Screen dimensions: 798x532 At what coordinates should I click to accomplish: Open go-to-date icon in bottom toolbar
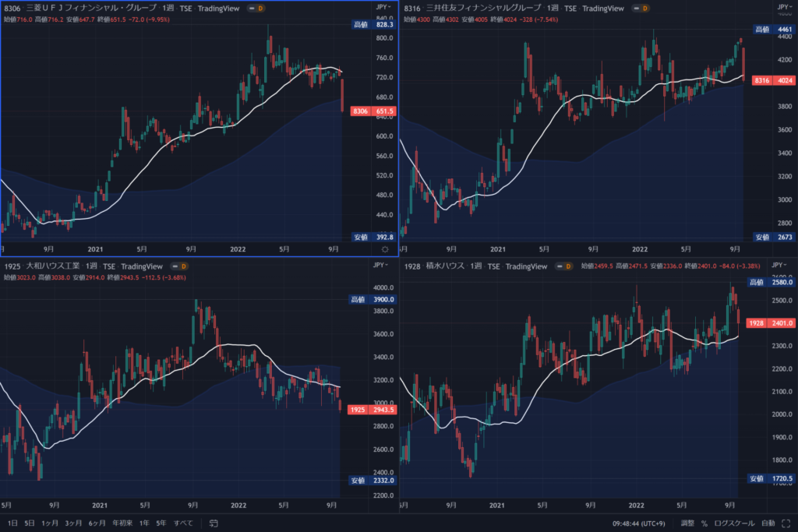(x=214, y=523)
